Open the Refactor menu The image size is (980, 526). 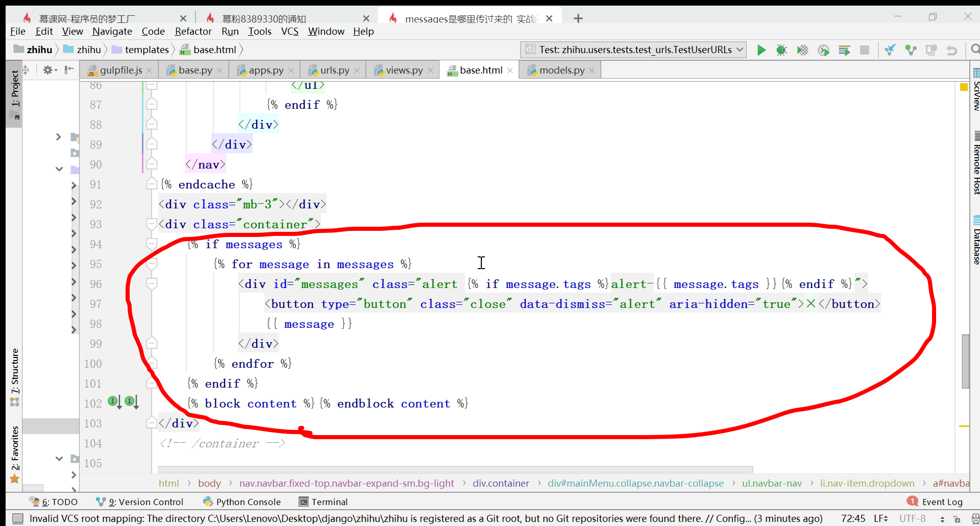[x=193, y=32]
